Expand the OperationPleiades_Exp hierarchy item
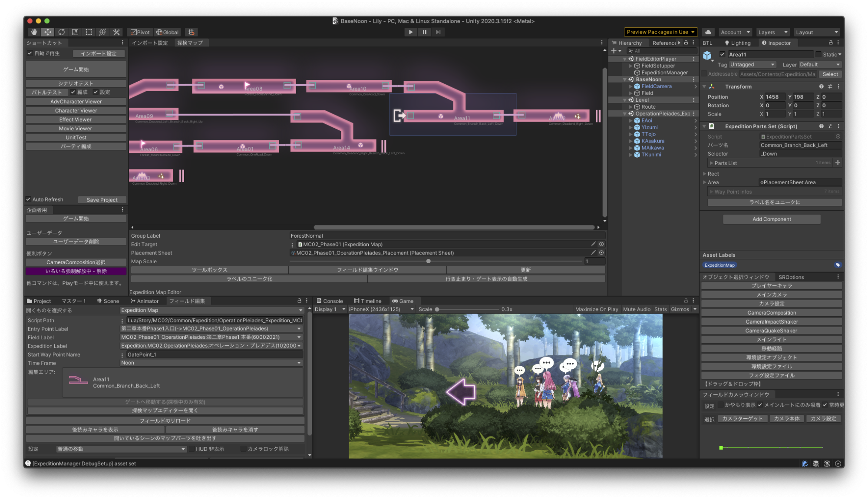868x500 pixels. (625, 113)
